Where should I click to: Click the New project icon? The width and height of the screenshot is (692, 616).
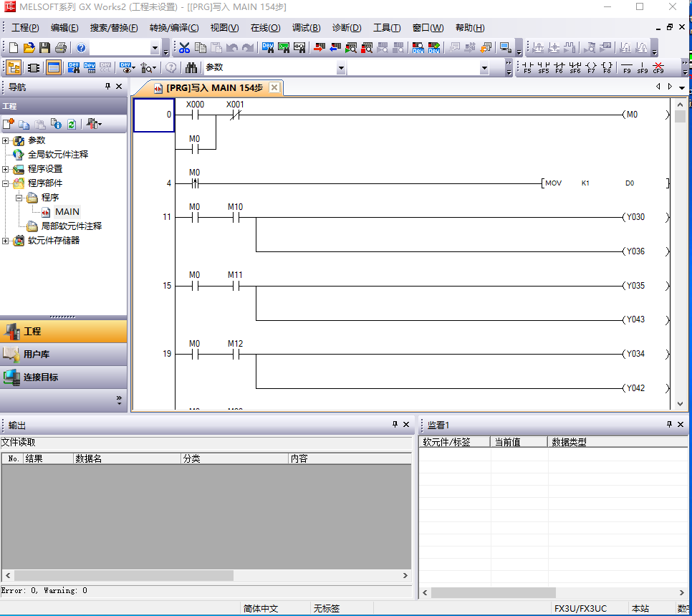coord(13,48)
